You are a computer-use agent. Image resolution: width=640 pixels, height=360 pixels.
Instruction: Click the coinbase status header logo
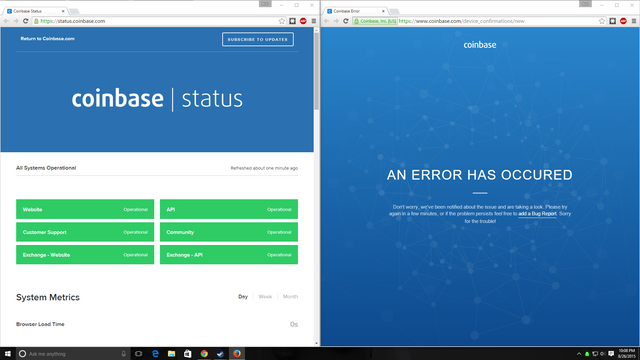click(x=157, y=99)
